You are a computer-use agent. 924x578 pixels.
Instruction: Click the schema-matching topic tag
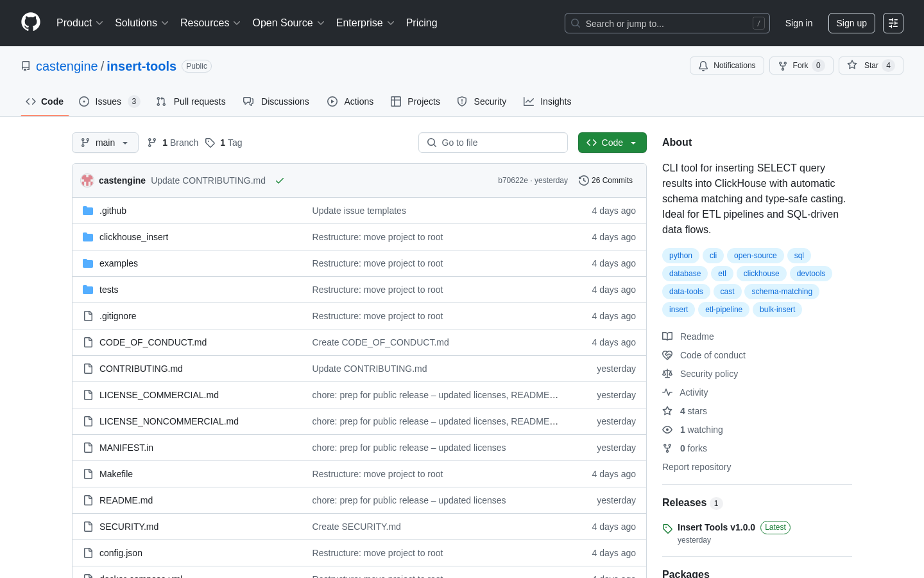point(782,292)
